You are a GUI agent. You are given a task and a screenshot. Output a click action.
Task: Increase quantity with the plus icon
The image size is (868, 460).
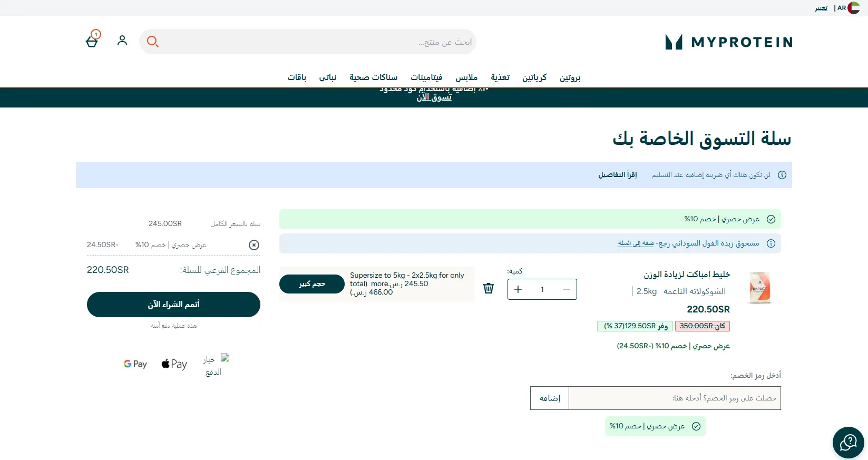(518, 289)
